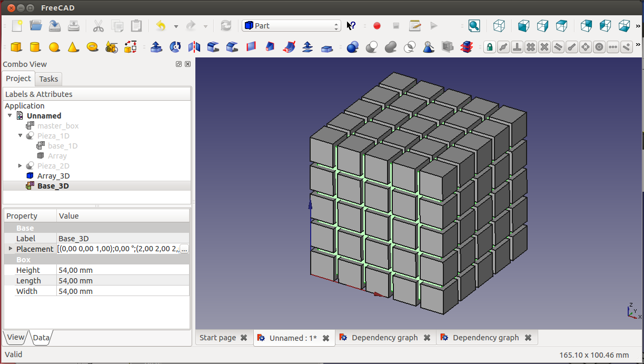Toggle the lock constraint button
The height and width of the screenshot is (364, 644).
click(490, 47)
